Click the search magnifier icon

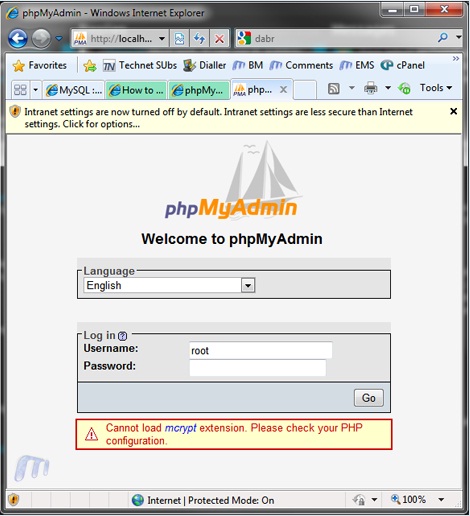click(x=443, y=38)
